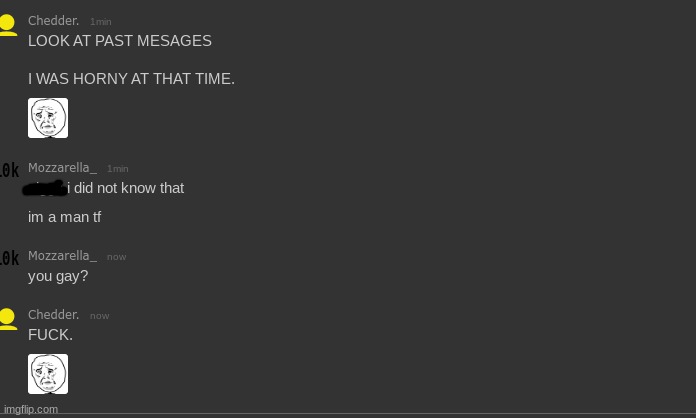Open Mozzarella_ username above 'i did not know that'
The width and height of the screenshot is (696, 418).
coord(62,168)
